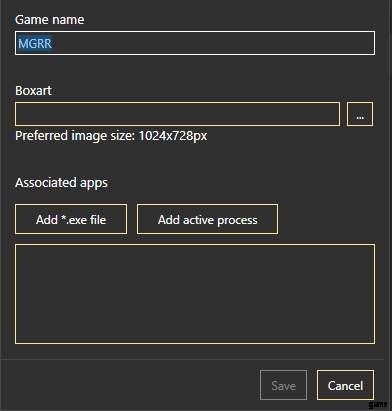Click the word process on Add active process
The image size is (392, 411).
click(237, 220)
